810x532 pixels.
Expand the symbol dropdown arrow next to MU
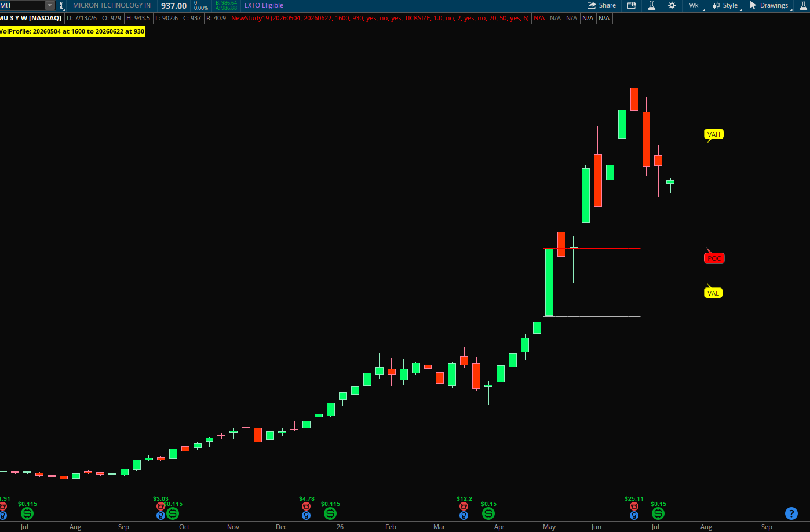[50, 5]
